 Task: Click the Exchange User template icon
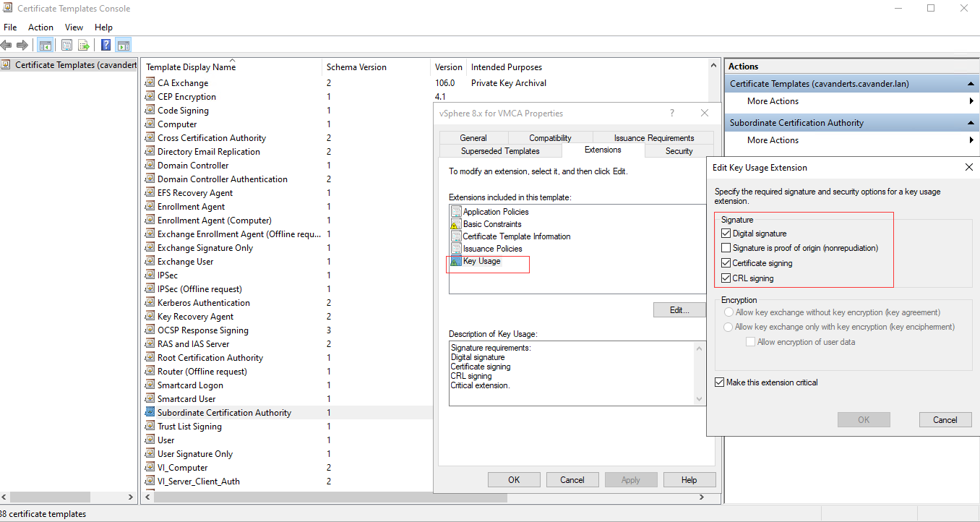(150, 262)
